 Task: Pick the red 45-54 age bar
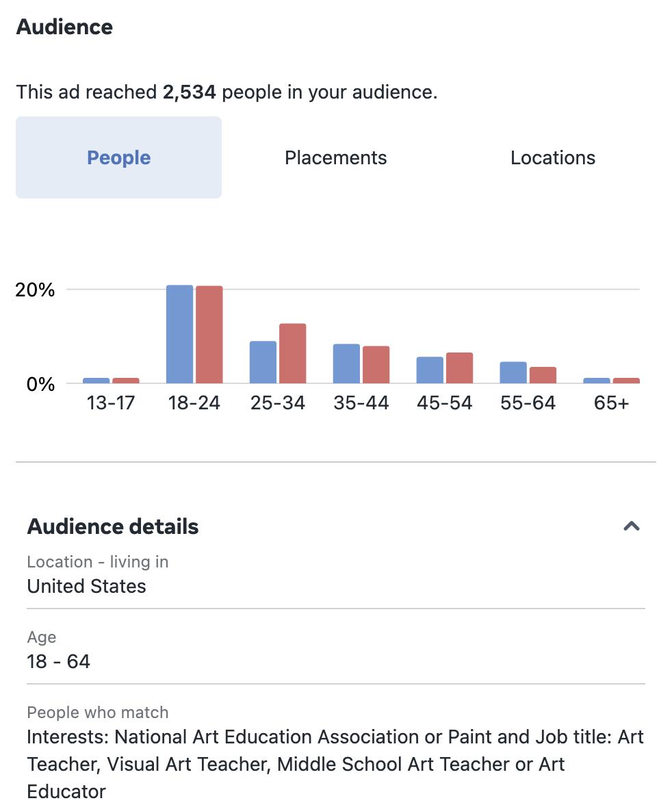pos(459,368)
